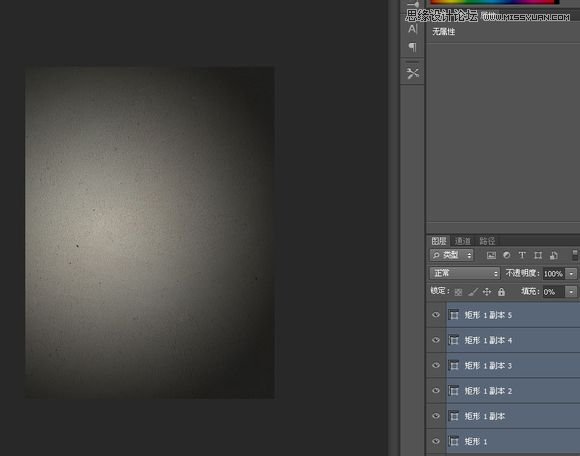
Task: Hide layer 矩形 1 副本 4
Action: [x=436, y=340]
